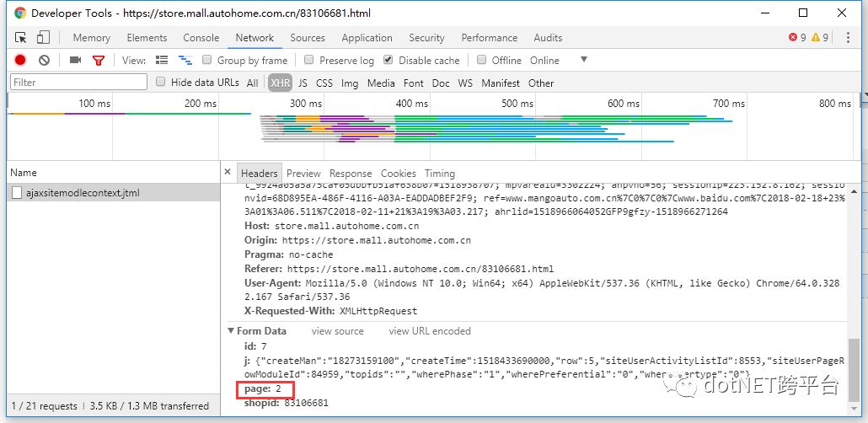868x423 pixels.
Task: Close the request details pane
Action: point(228,172)
